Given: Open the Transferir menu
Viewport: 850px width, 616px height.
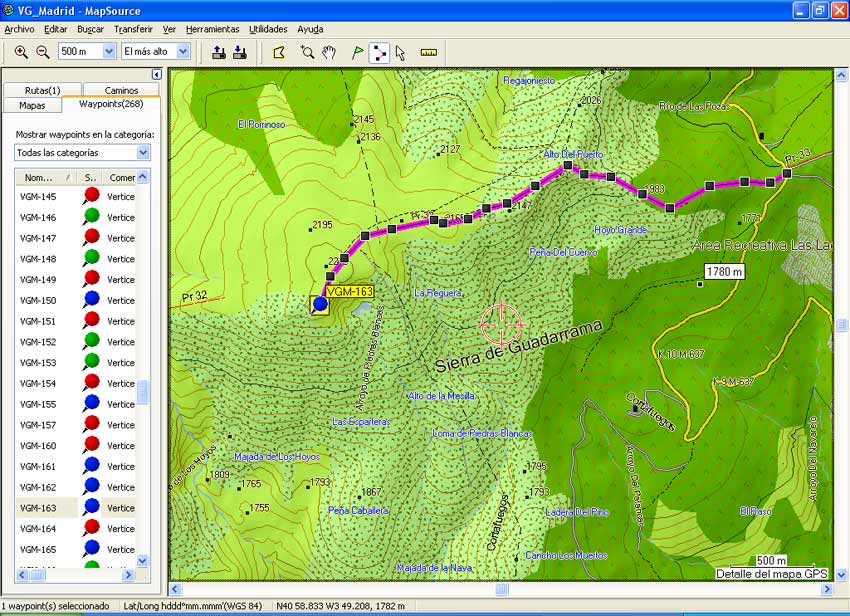Looking at the screenshot, I should [x=133, y=29].
